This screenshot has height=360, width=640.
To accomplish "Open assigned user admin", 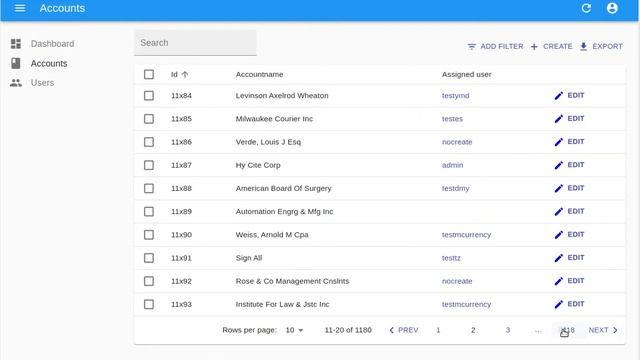I will point(453,165).
